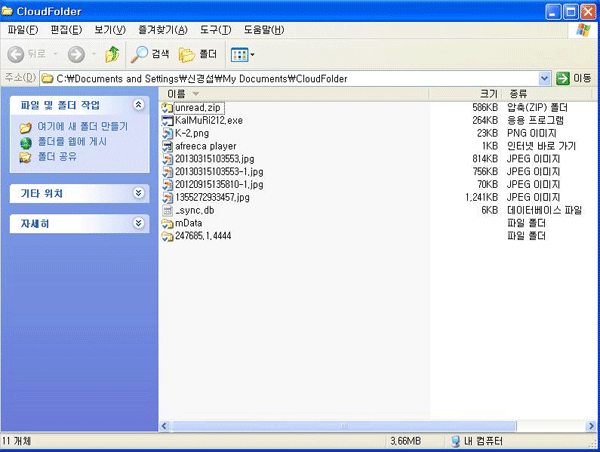
Task: Click the new folder icon in task pane
Action: 26,127
